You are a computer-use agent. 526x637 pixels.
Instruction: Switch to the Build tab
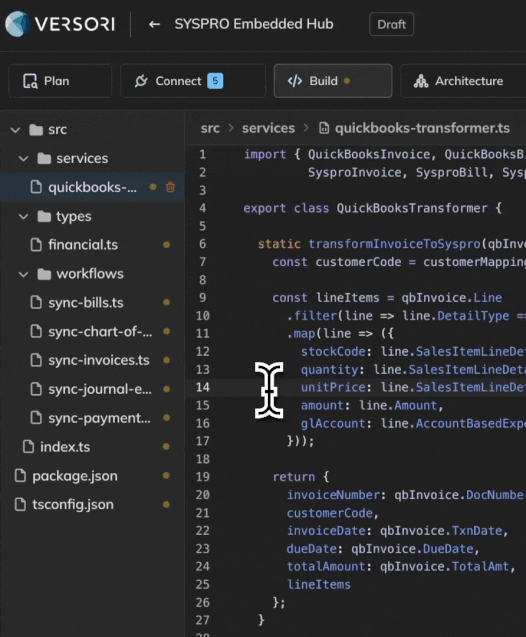click(333, 81)
